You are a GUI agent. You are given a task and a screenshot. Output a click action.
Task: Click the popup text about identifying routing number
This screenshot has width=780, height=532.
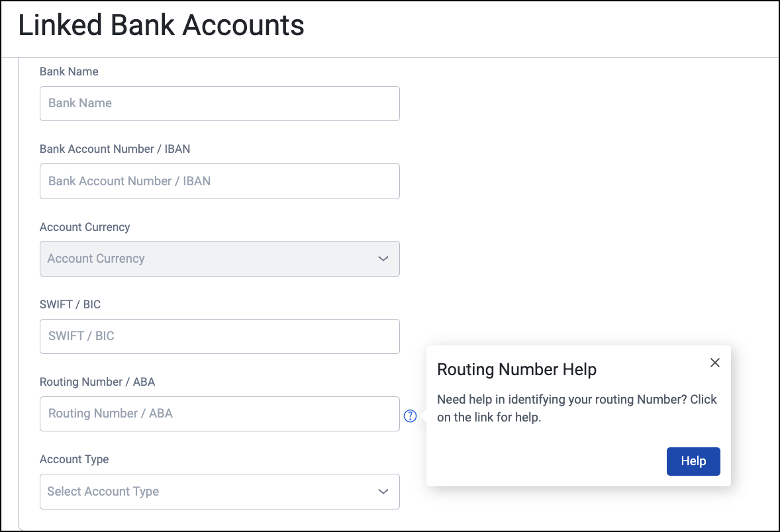click(x=577, y=408)
